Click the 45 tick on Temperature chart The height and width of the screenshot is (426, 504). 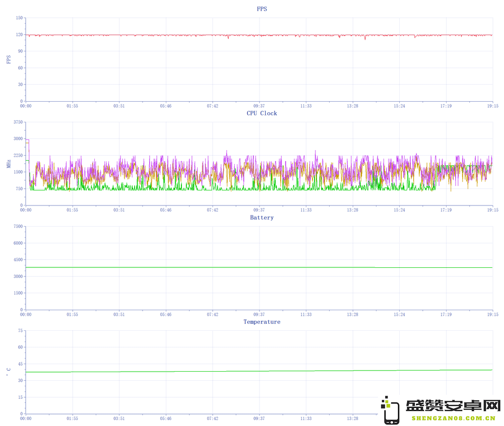click(20, 364)
